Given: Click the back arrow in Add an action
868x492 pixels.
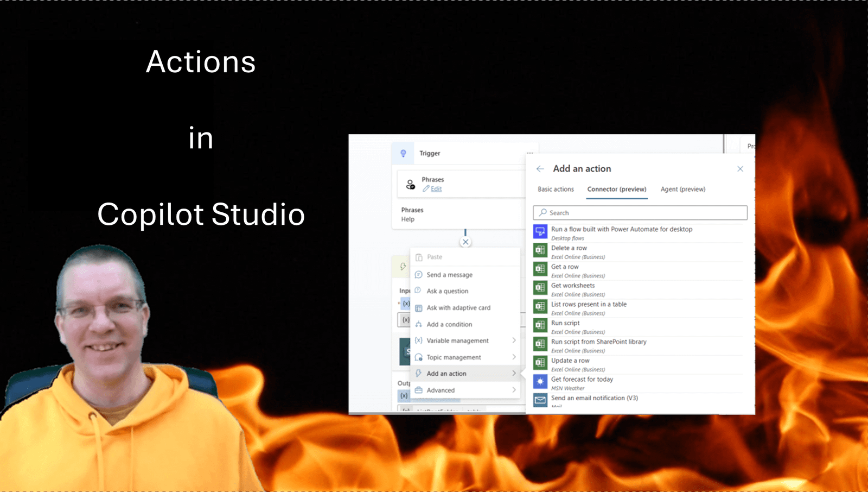Looking at the screenshot, I should 540,169.
